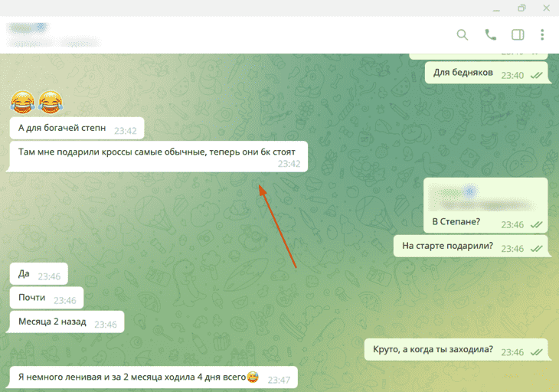559x392 pixels.
Task: Click message "Я немного ленивая..."
Action: click(x=153, y=377)
